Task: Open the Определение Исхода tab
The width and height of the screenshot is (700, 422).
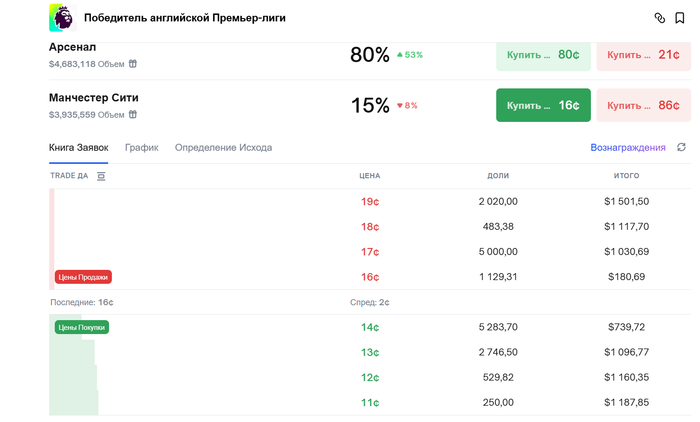Action: click(x=223, y=147)
